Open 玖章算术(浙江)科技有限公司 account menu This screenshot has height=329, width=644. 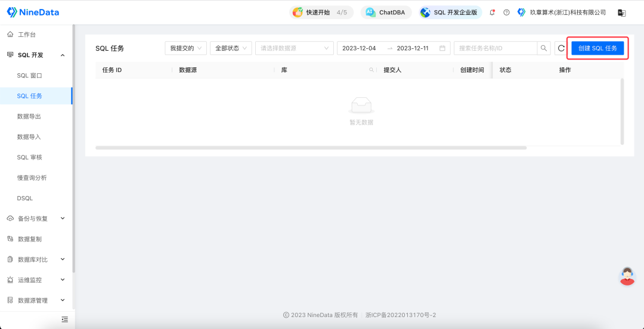coord(568,13)
